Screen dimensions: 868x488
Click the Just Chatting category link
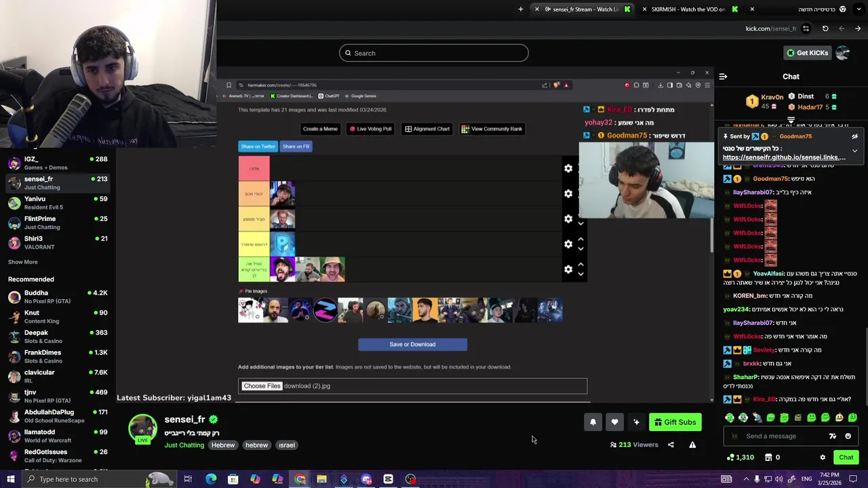coord(184,445)
